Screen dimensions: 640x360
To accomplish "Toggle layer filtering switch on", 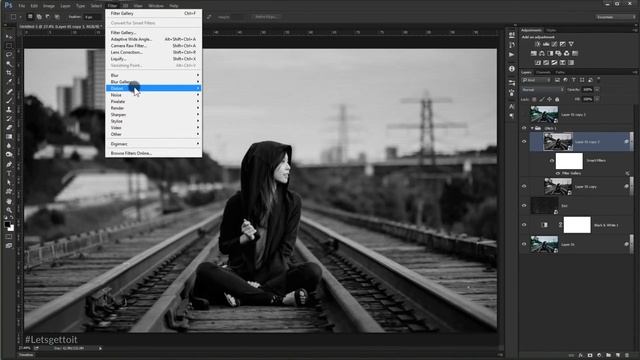I will pos(599,79).
